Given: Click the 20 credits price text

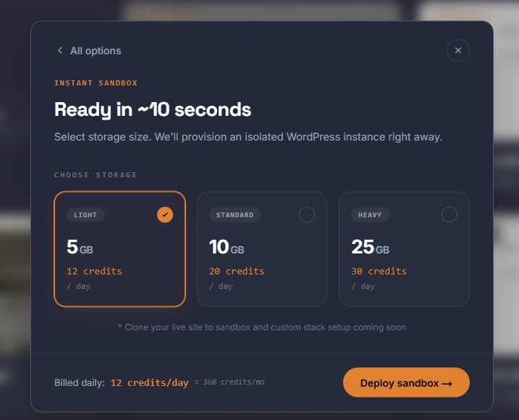Looking at the screenshot, I should (x=237, y=272).
